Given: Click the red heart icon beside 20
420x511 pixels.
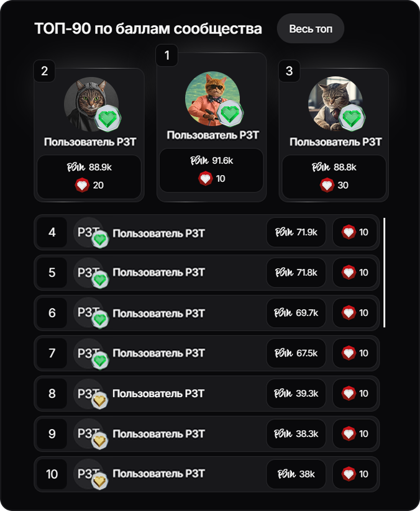Looking at the screenshot, I should [x=82, y=185].
